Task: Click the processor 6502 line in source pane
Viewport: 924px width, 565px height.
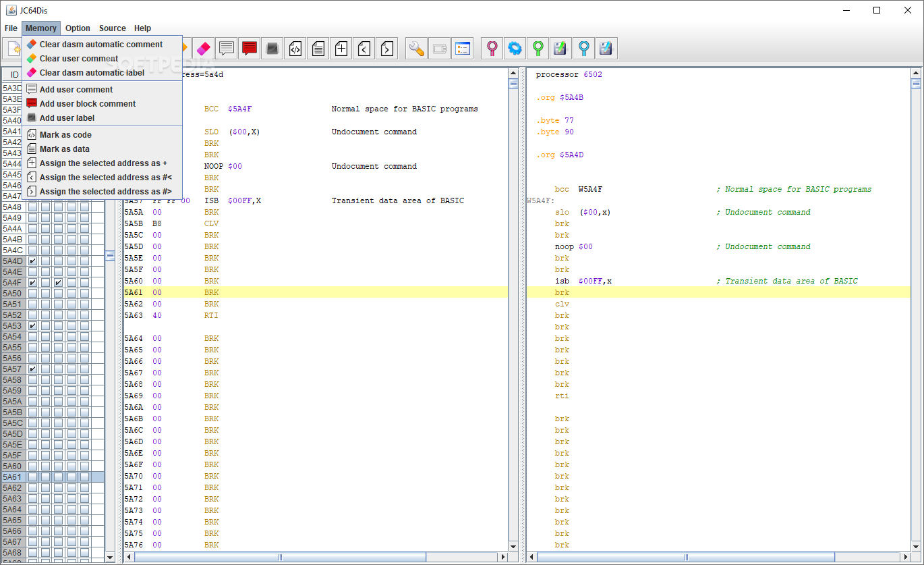Action: [569, 74]
